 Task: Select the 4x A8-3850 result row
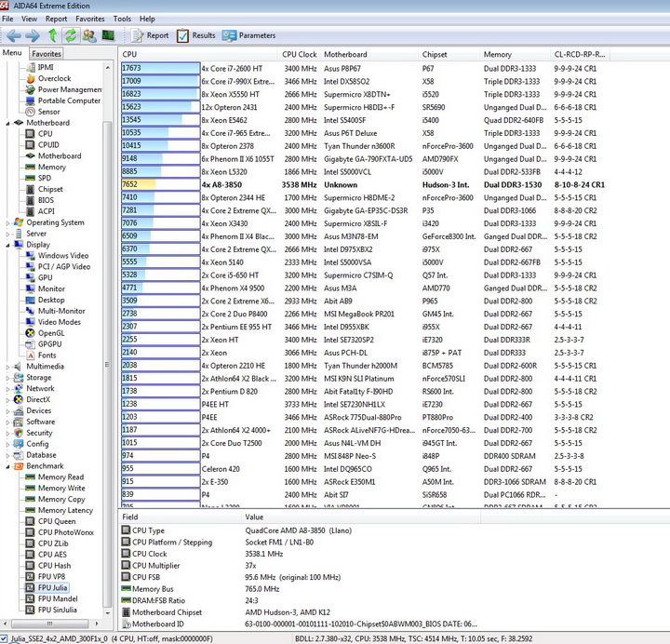tap(363, 184)
